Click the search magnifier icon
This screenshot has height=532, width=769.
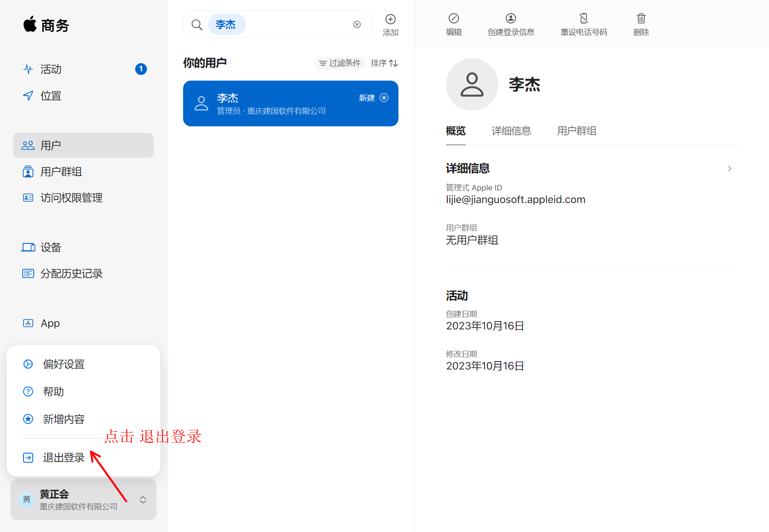[197, 25]
